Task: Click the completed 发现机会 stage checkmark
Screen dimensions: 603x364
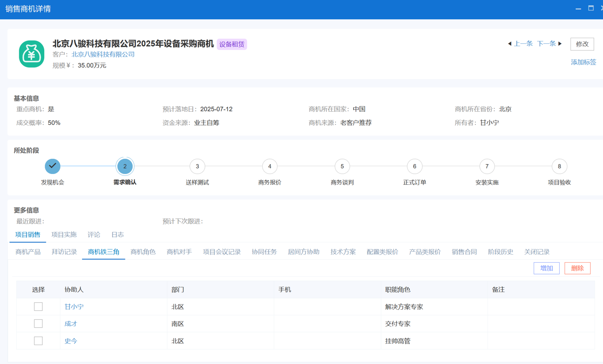Action: tap(52, 166)
